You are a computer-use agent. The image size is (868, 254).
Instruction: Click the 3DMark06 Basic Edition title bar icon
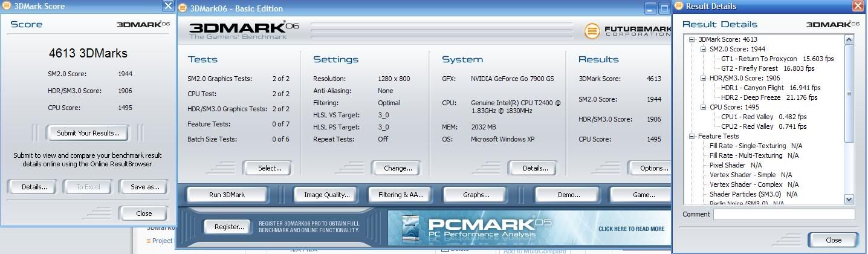point(182,8)
